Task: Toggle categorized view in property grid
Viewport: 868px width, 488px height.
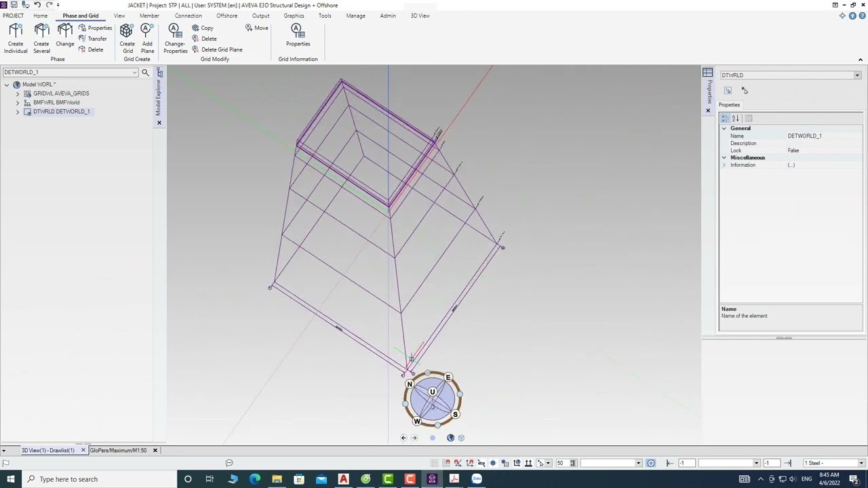Action: point(725,119)
